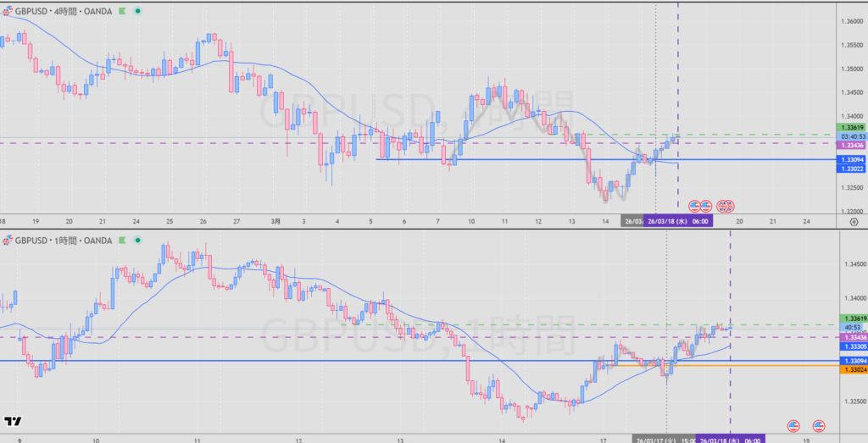Screen dimensions: 868x443
Task: Click the leftmost US flag event on 1-hour chart
Action: coord(793,424)
